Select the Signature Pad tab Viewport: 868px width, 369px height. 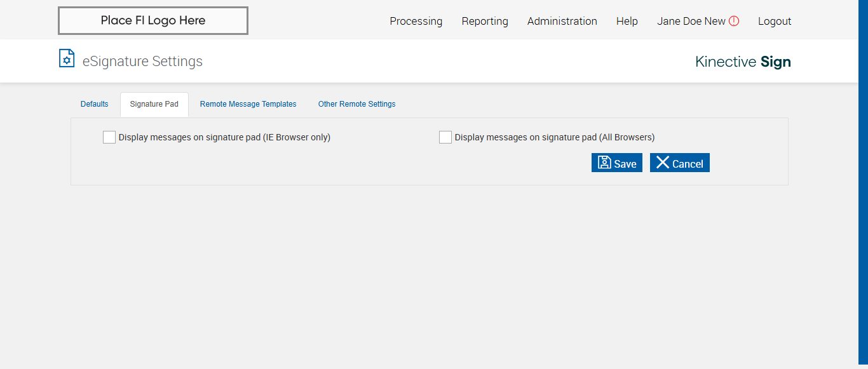click(x=154, y=104)
